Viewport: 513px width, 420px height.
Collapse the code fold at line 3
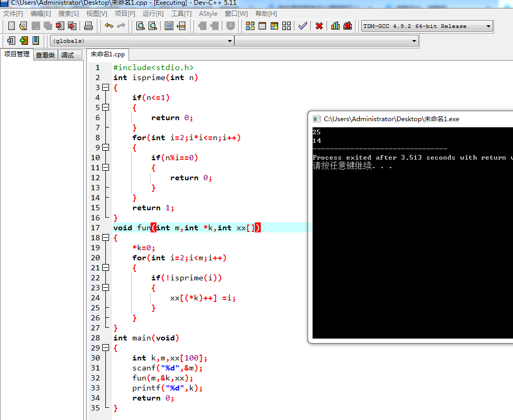tap(106, 87)
